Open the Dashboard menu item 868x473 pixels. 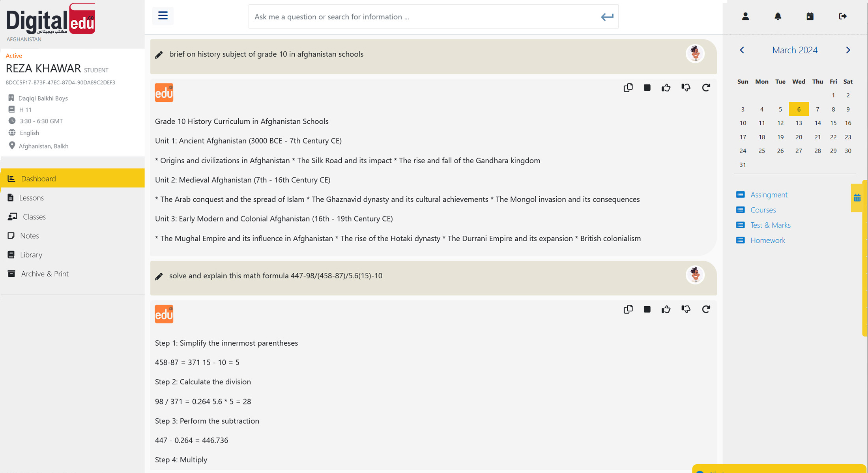[73, 179]
